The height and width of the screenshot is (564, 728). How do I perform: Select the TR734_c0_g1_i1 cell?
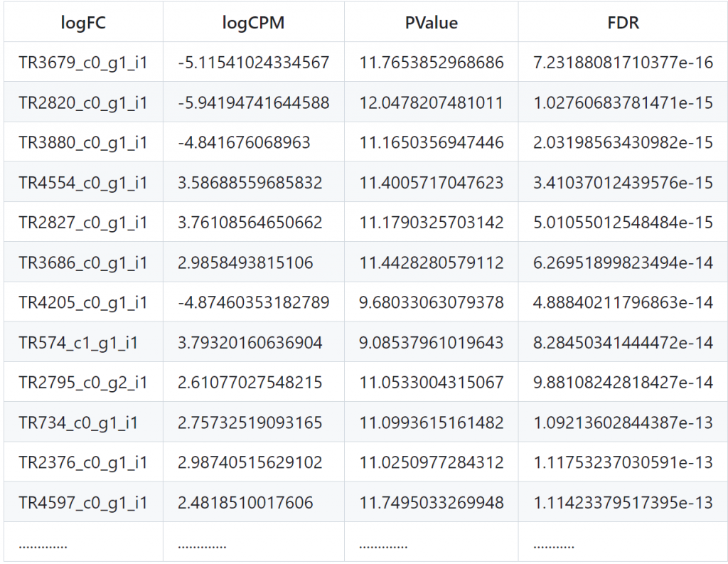pyautogui.click(x=78, y=422)
